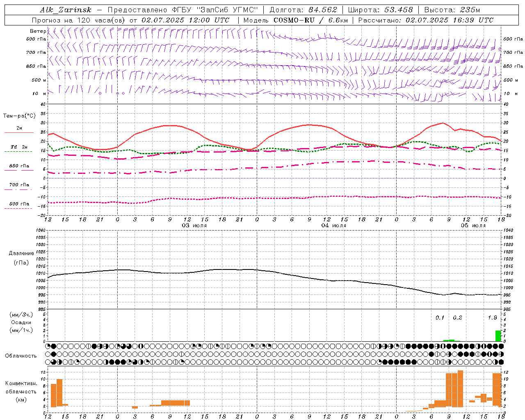This screenshot has height=420, width=525.
Task: Click the 0.1 precipitation amount value
Action: tap(440, 317)
